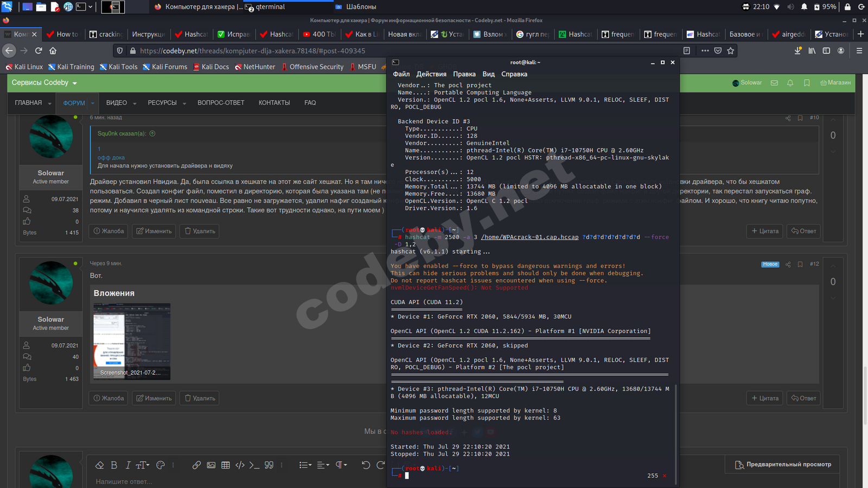
Task: Expand the list options dropdown in editor
Action: coord(305,465)
